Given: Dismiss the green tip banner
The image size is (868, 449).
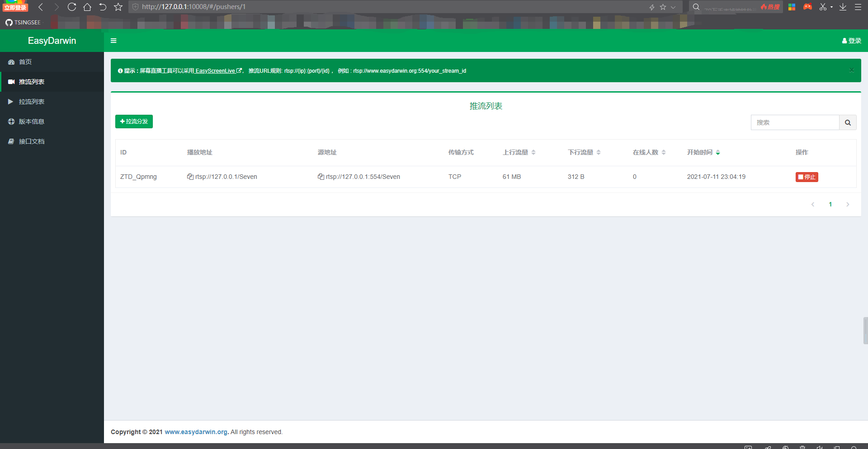Looking at the screenshot, I should (x=851, y=70).
